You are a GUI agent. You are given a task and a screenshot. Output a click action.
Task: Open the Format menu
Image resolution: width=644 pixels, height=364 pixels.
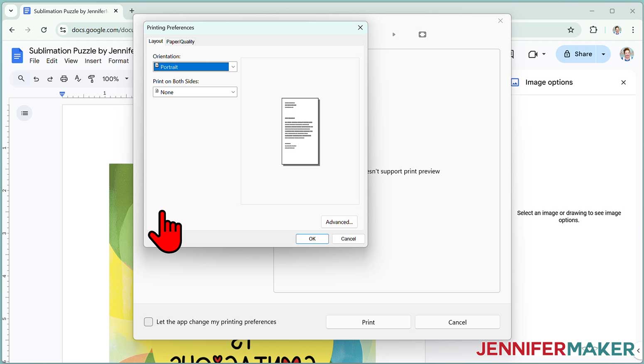tap(119, 61)
